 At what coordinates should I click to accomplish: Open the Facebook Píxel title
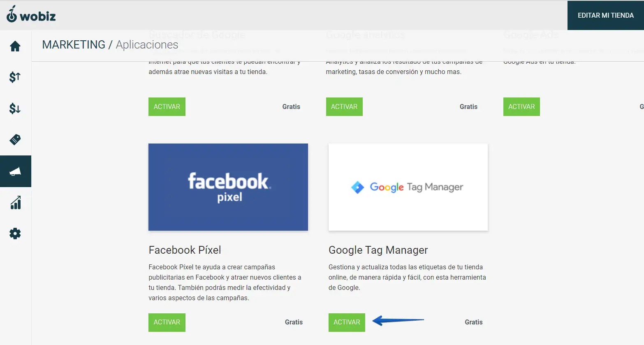pos(185,250)
